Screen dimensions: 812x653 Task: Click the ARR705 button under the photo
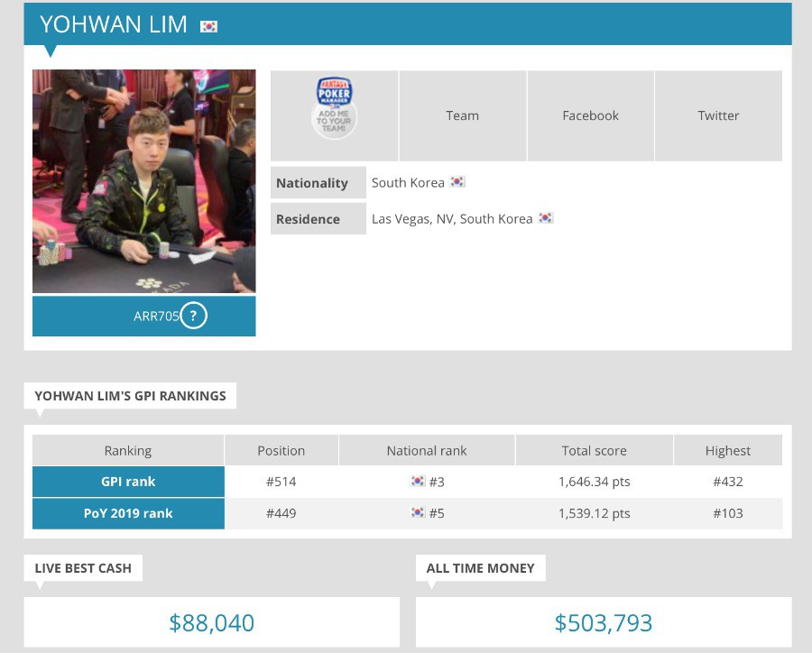click(x=144, y=316)
